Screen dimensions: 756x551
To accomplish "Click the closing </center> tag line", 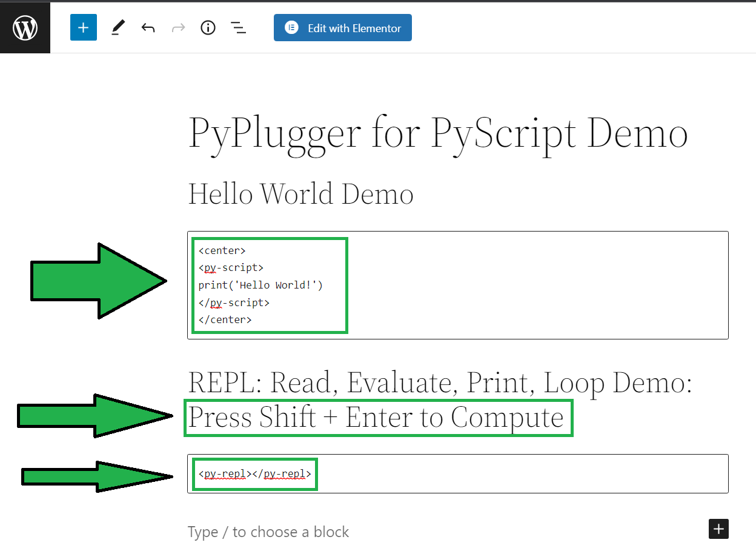I will pyautogui.click(x=225, y=319).
